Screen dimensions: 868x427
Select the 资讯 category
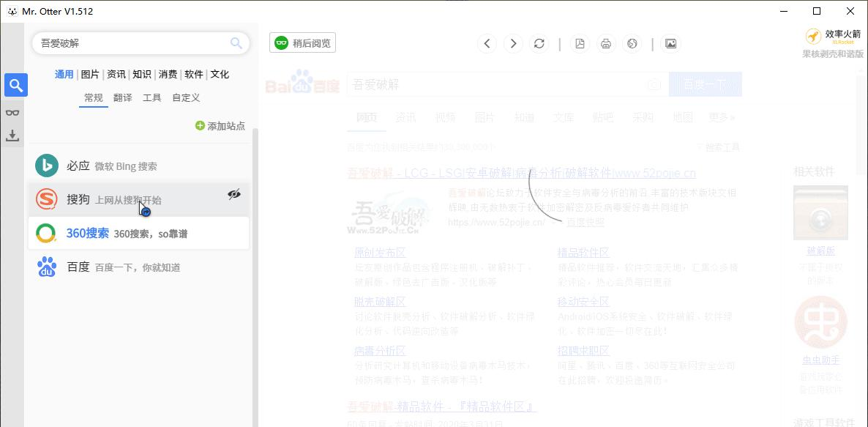[x=116, y=74]
